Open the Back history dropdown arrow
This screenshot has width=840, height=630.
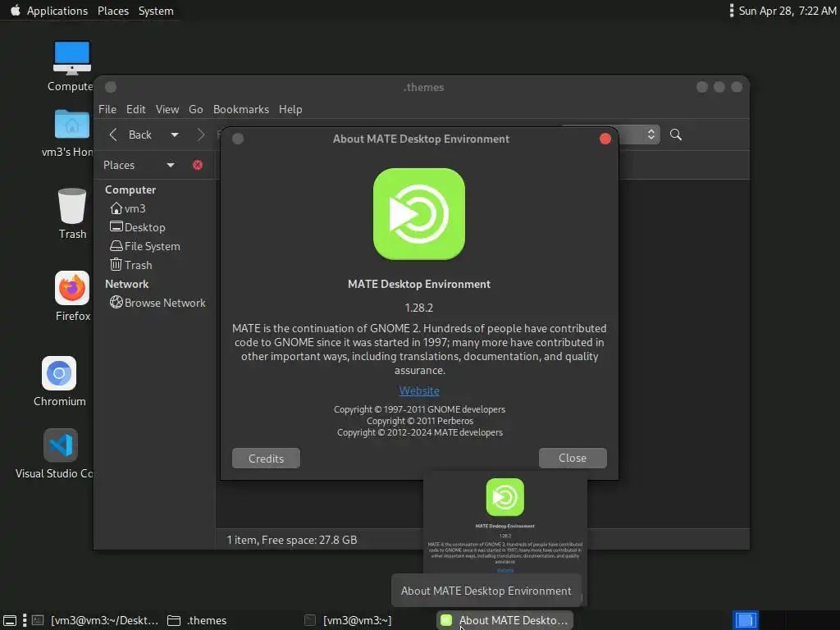(174, 135)
